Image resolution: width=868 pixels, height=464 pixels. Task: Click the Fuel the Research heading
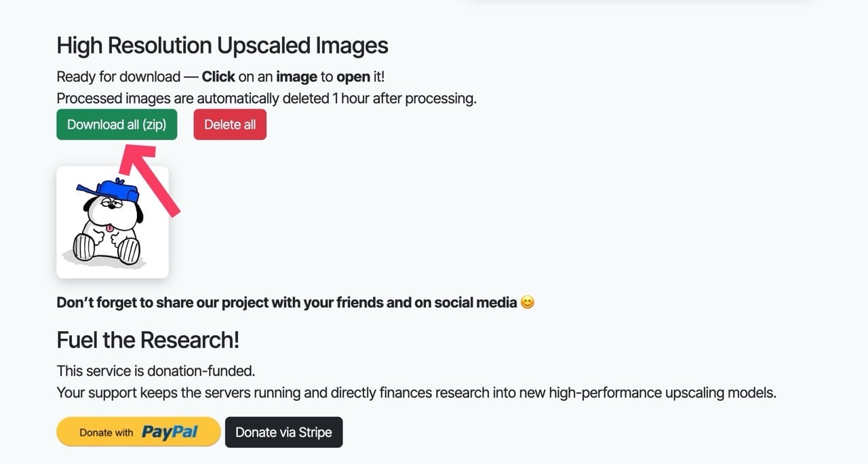(148, 339)
